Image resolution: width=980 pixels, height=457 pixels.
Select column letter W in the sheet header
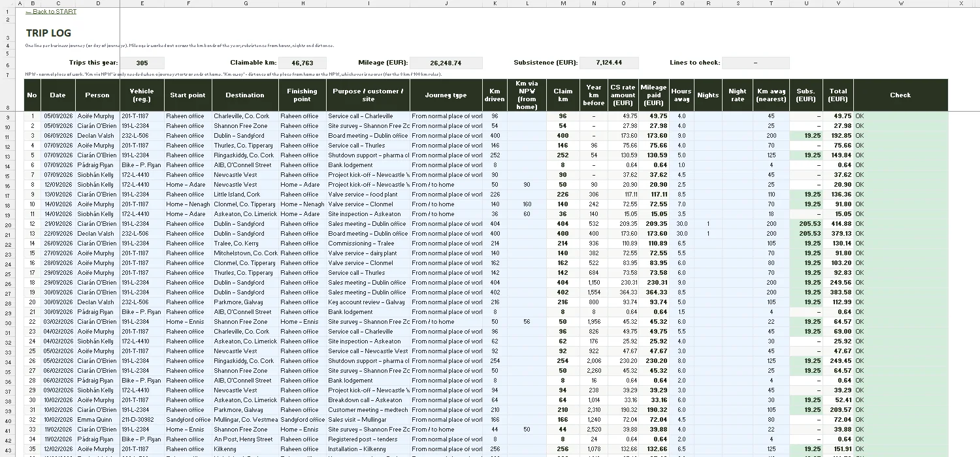900,4
